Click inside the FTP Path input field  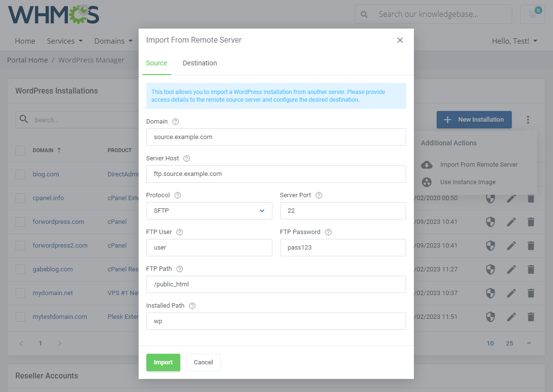click(276, 284)
